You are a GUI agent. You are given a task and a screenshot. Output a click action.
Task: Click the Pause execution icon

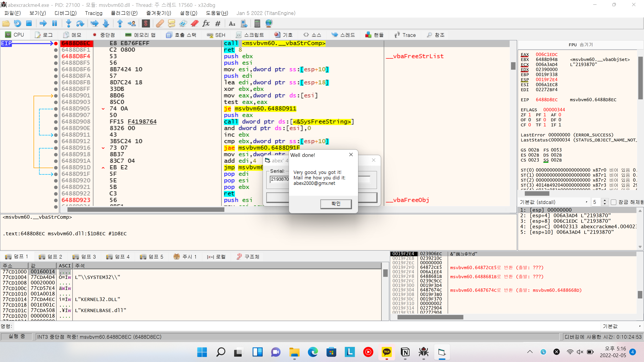pyautogui.click(x=55, y=23)
